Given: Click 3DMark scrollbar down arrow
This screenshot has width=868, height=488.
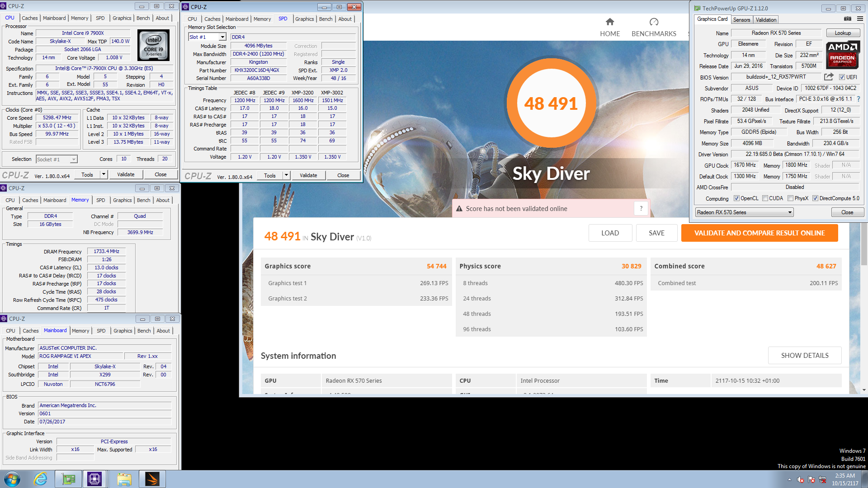Looking at the screenshot, I should pos(863,390).
